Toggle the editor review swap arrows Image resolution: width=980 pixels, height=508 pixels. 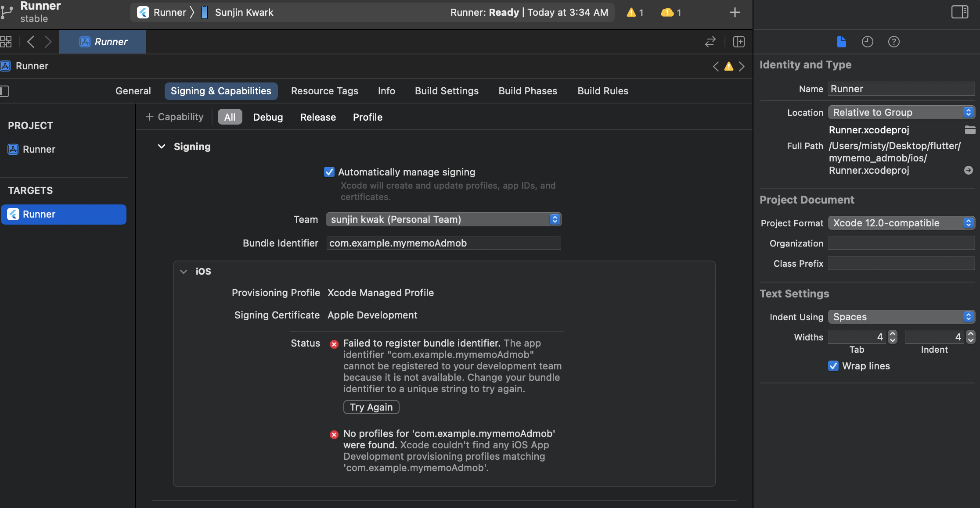click(710, 42)
